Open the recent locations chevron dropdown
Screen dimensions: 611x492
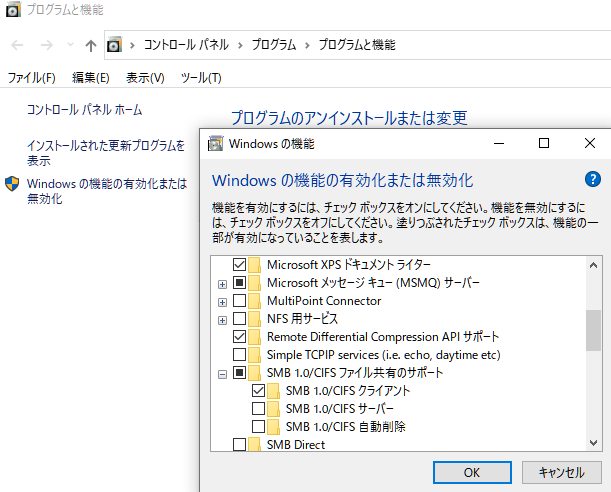[x=70, y=45]
